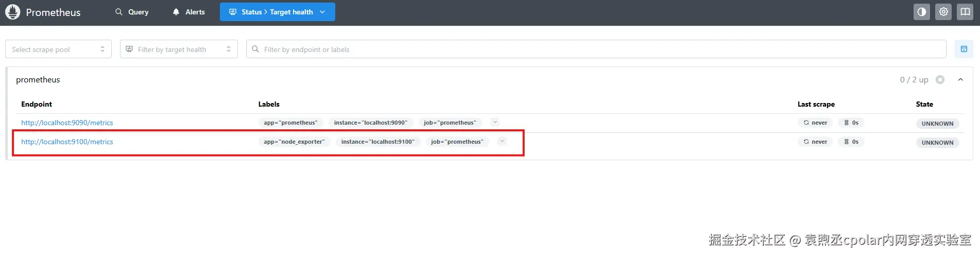
Task: Click the 0 / 2 up count
Action: [914, 80]
